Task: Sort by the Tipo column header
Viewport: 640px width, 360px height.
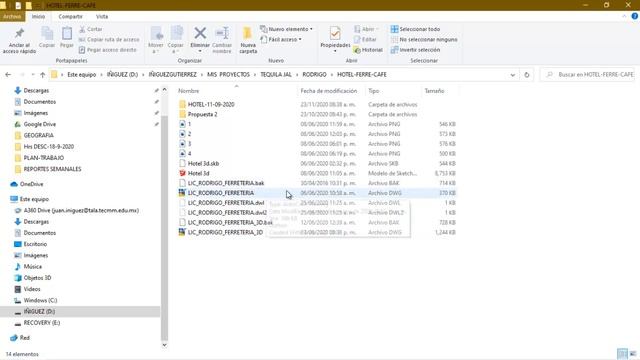Action: 373,91
